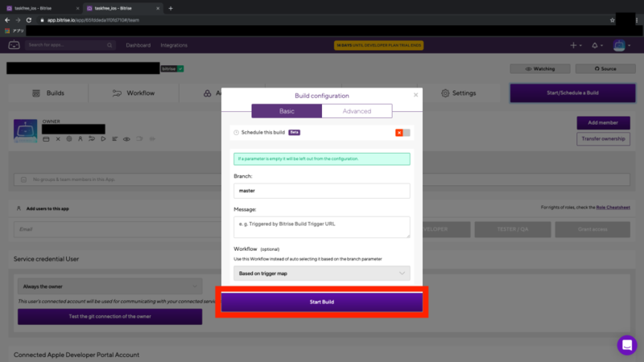Close the first taskfree_ios browser tab
This screenshot has height=362, width=644.
(x=77, y=8)
